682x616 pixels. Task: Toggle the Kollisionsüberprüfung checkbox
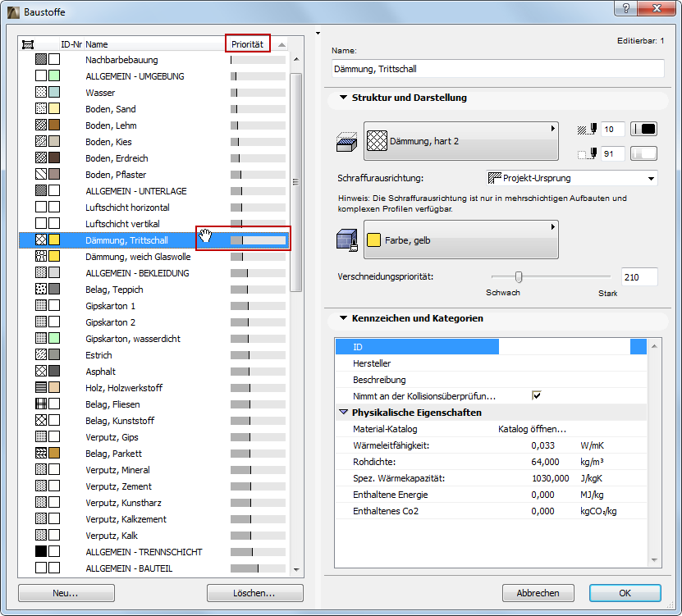tap(536, 395)
